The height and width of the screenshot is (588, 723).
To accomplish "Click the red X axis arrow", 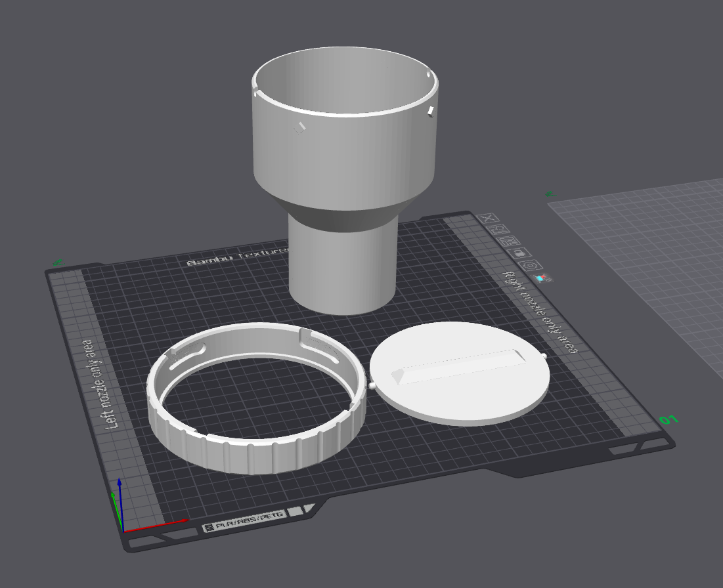I will pyautogui.click(x=156, y=526).
